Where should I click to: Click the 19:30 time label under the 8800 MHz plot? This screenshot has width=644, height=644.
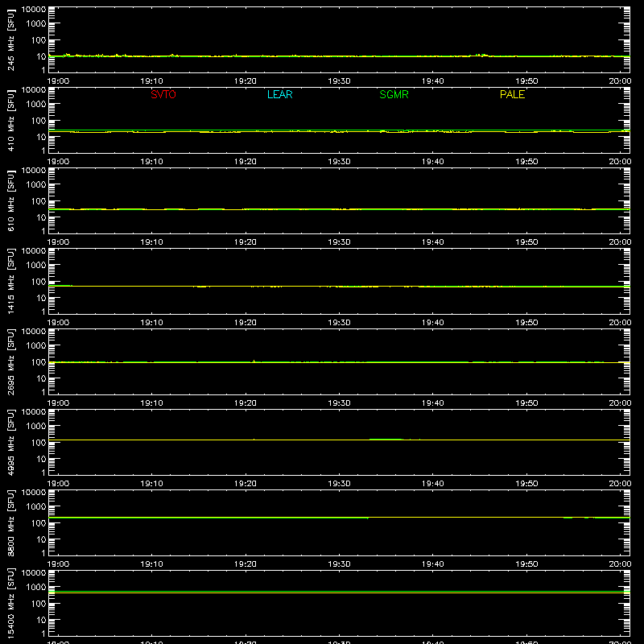[339, 564]
